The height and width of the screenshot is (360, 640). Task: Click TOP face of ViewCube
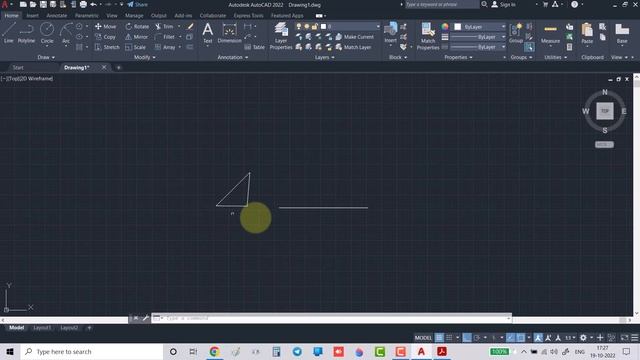(604, 111)
